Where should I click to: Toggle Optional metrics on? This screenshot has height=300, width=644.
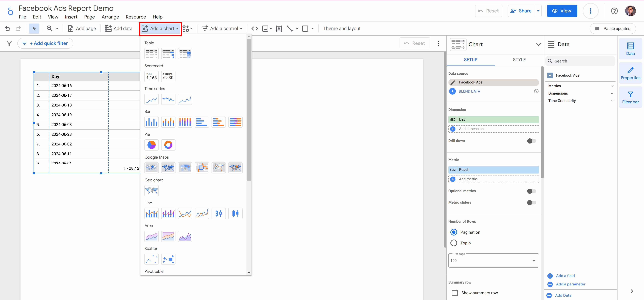[x=531, y=191]
